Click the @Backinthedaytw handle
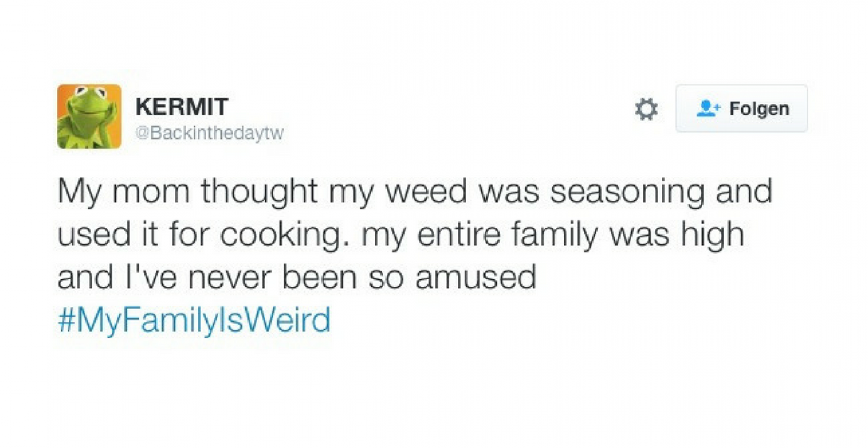Image resolution: width=868 pixels, height=448 pixels. click(x=210, y=133)
